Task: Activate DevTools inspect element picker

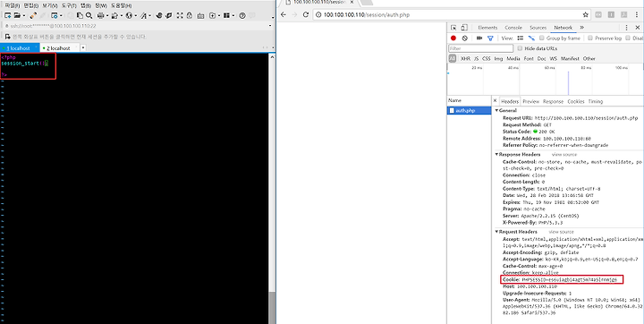Action: point(453,28)
